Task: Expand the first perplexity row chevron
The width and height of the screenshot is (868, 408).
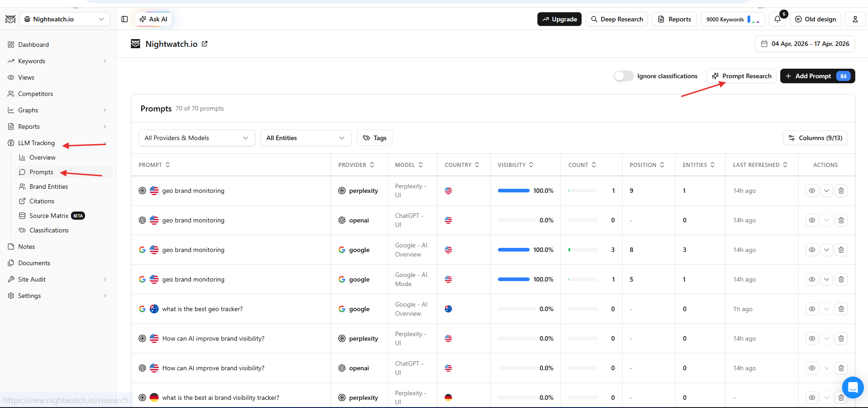Action: tap(827, 191)
